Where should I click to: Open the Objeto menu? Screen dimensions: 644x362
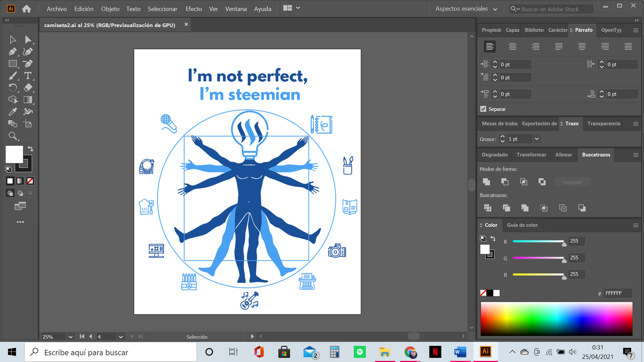[110, 9]
